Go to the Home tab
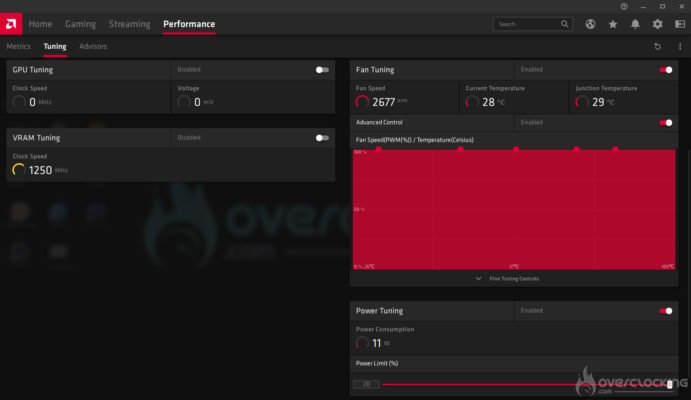691x400 pixels. (40, 24)
